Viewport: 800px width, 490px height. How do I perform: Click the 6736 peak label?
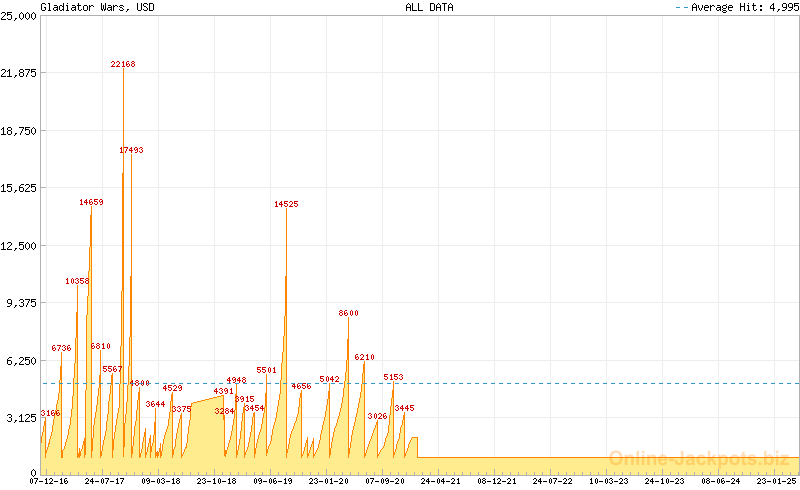coord(61,348)
